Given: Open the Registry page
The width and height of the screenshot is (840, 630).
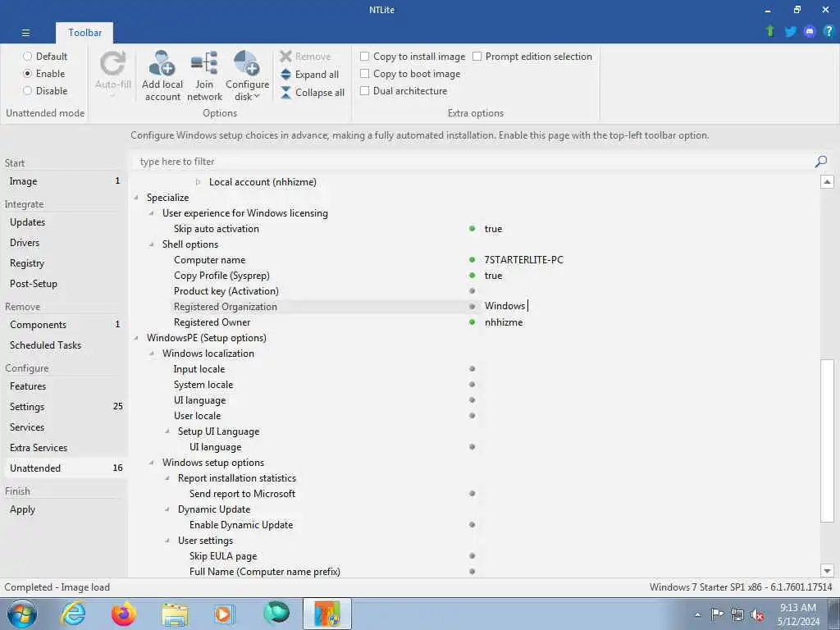Looking at the screenshot, I should pyautogui.click(x=64, y=263).
